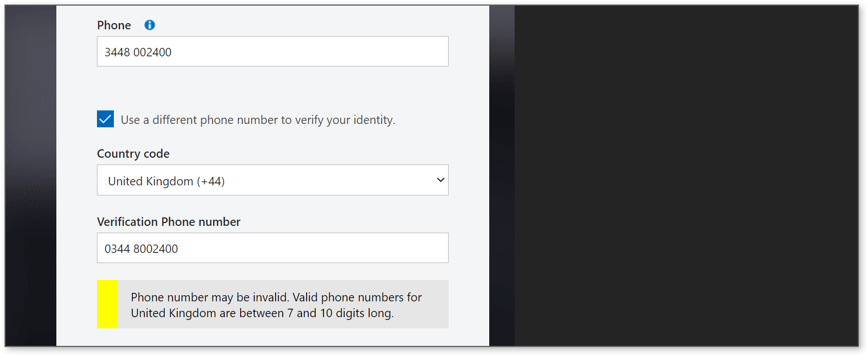This screenshot has width=868, height=356.
Task: Click the Verification Phone number label
Action: [169, 221]
